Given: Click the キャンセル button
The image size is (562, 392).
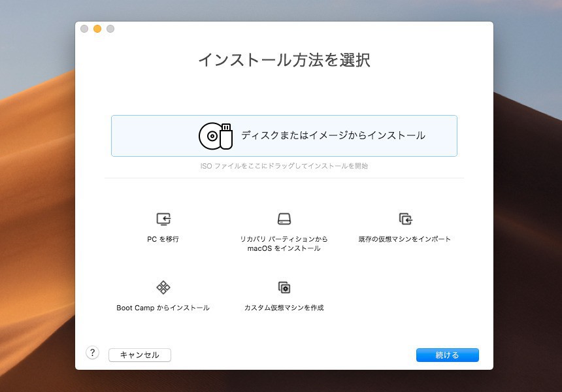Looking at the screenshot, I should 140,355.
